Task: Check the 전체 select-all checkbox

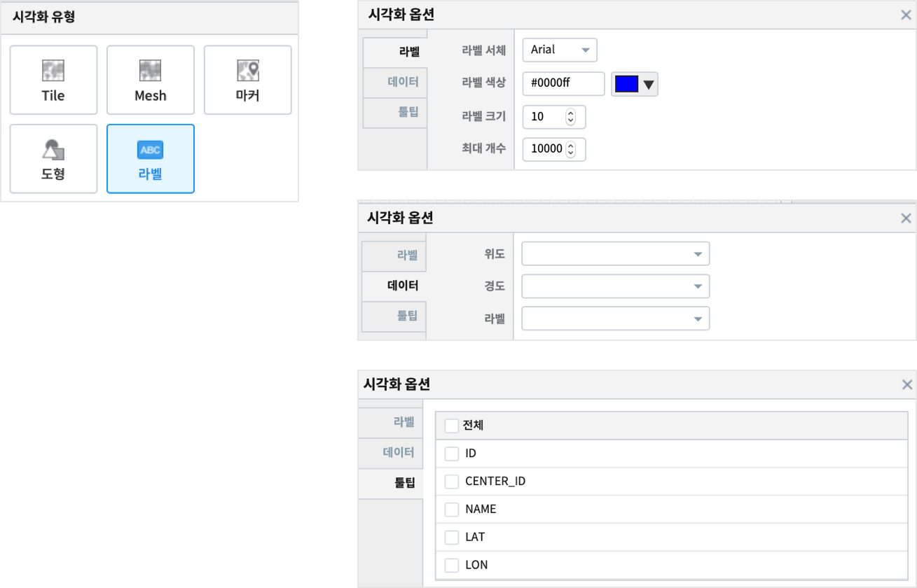Action: (452, 426)
